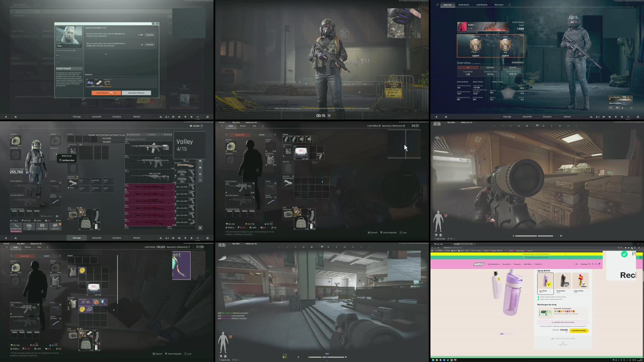
Task: Select the Operator filter under Overview
Action: click(490, 67)
